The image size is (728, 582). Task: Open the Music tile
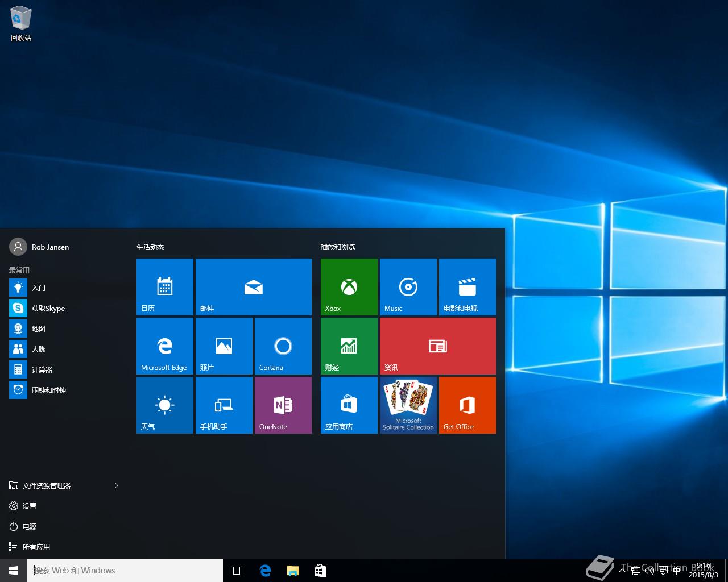click(x=408, y=287)
